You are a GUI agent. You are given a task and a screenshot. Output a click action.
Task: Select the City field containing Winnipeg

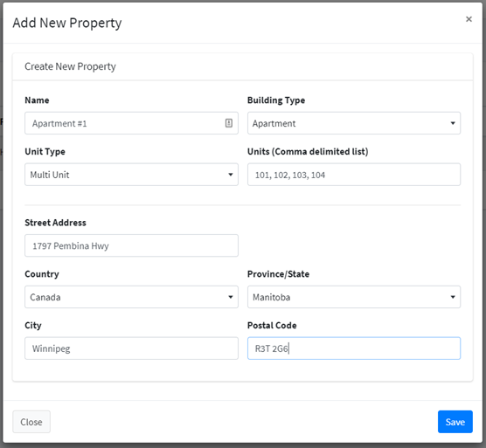click(131, 348)
